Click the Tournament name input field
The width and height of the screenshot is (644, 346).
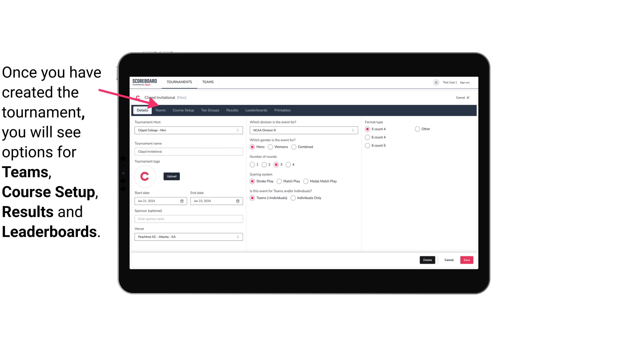pos(188,151)
